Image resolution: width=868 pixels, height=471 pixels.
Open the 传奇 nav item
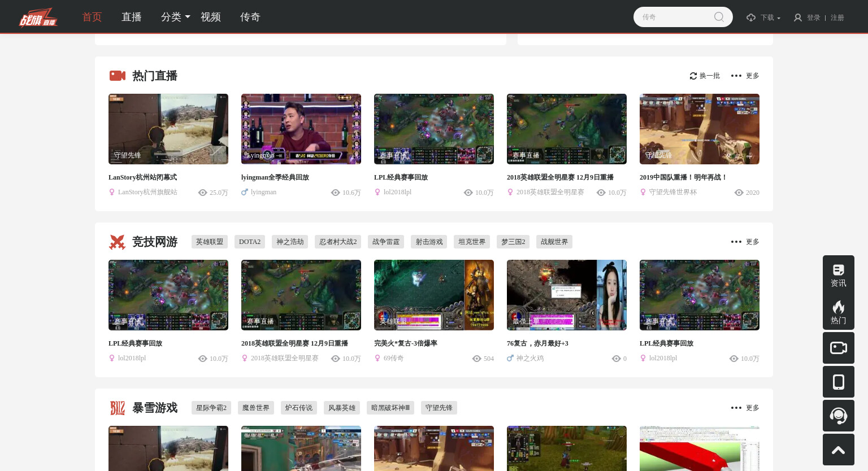[250, 17]
